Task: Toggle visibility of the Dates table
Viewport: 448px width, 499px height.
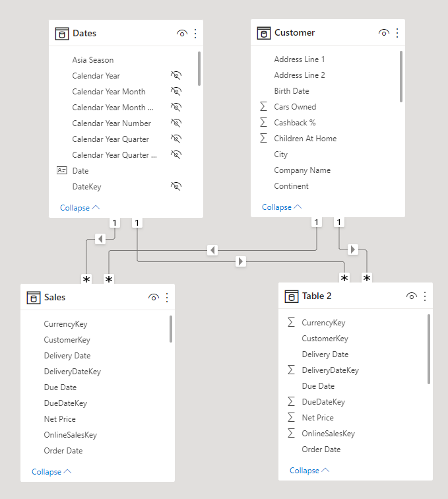Action: [x=182, y=34]
